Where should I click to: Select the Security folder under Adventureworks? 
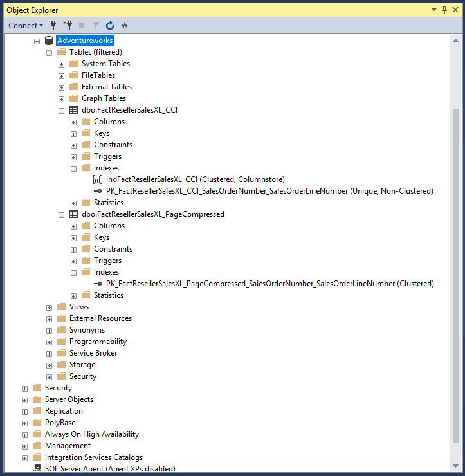(x=83, y=376)
